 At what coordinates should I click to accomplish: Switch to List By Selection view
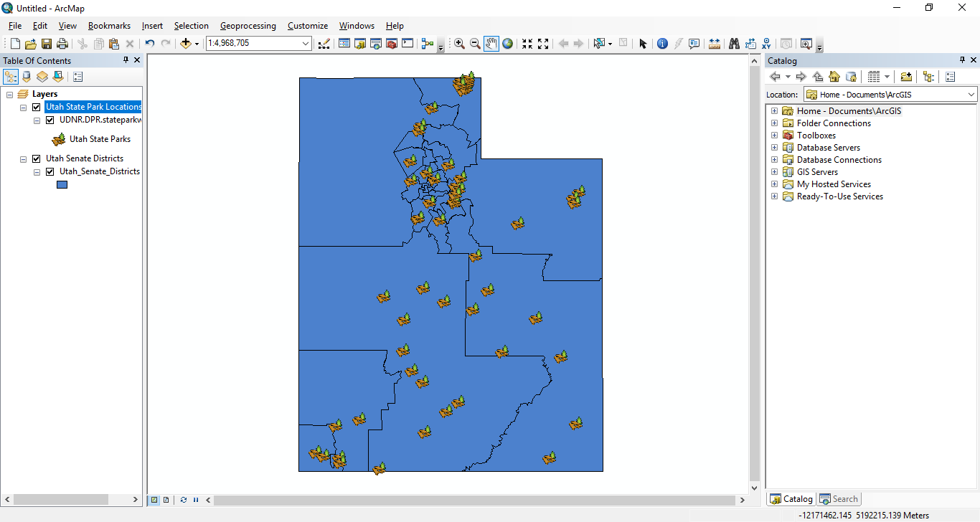pos(58,76)
